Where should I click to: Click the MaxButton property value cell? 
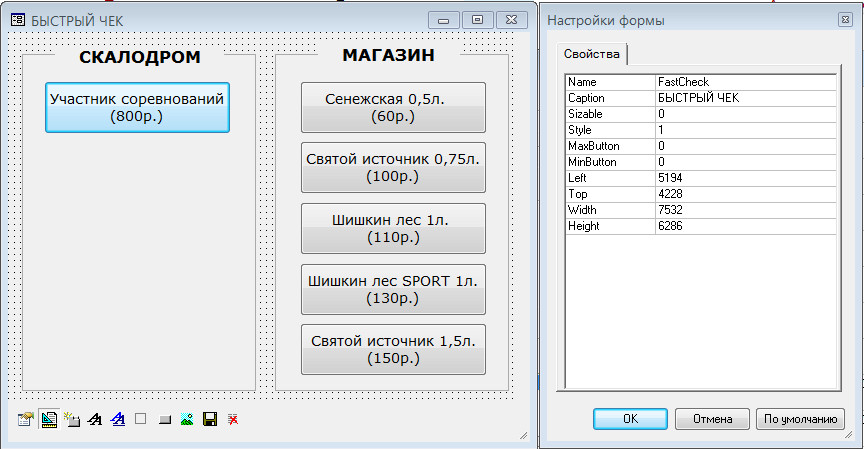coord(746,146)
